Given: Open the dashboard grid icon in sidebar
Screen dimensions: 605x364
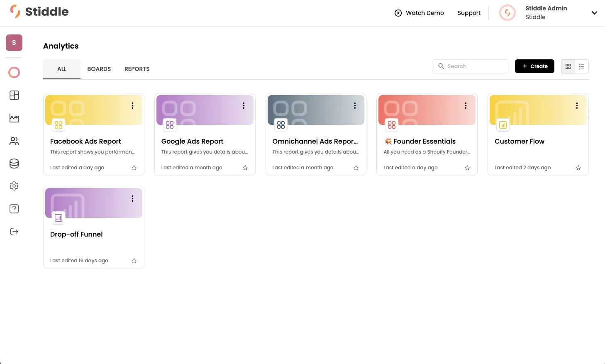Looking at the screenshot, I should point(14,95).
